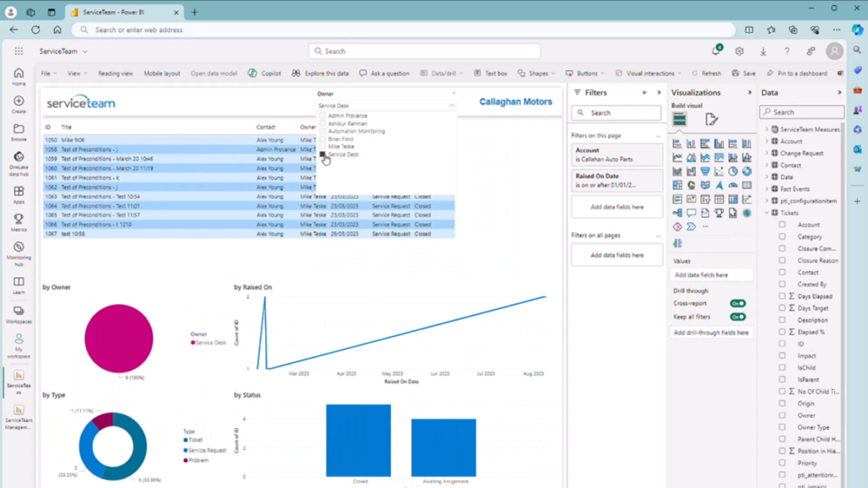The height and width of the screenshot is (488, 868).
Task: Select the decomposition tree visual icon
Action: (x=677, y=213)
